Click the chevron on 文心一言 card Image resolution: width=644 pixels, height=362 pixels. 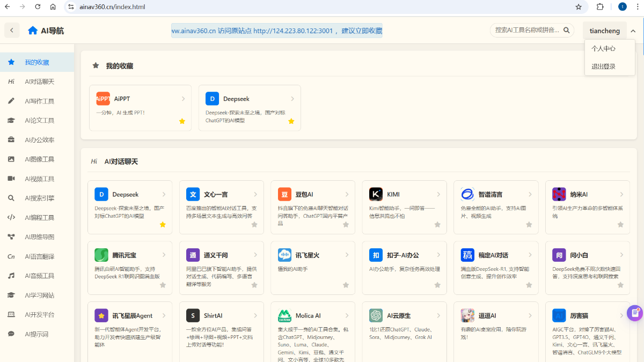pyautogui.click(x=255, y=194)
